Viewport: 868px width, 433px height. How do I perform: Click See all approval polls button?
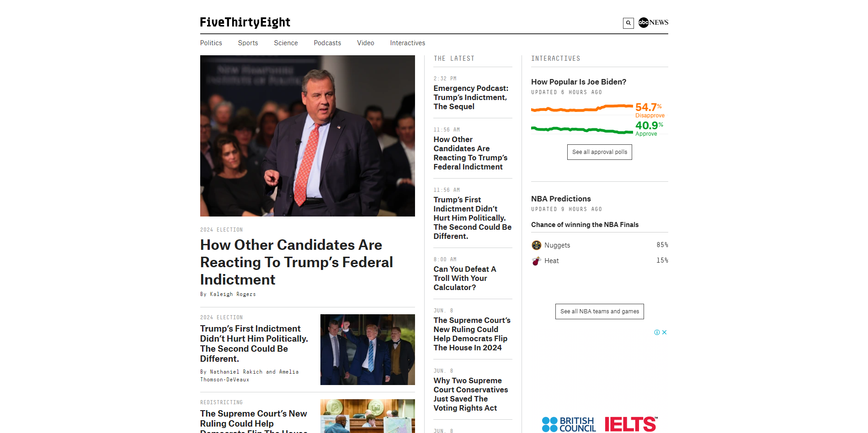point(600,152)
